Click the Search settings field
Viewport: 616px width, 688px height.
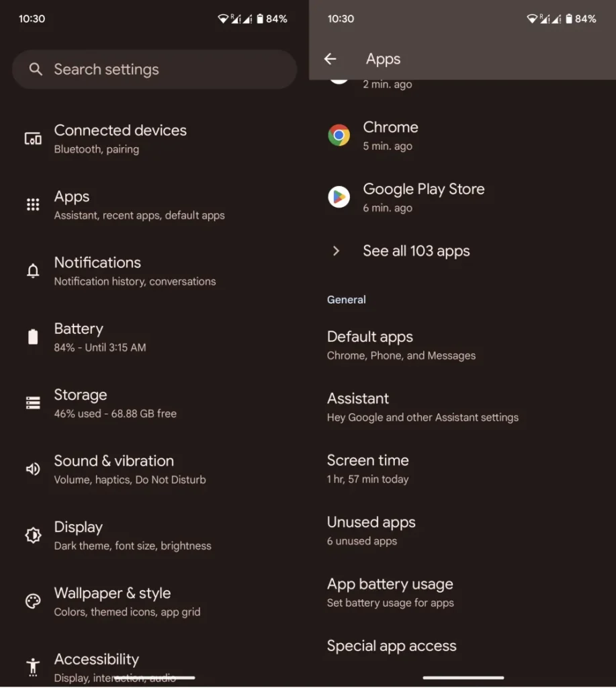pos(155,69)
